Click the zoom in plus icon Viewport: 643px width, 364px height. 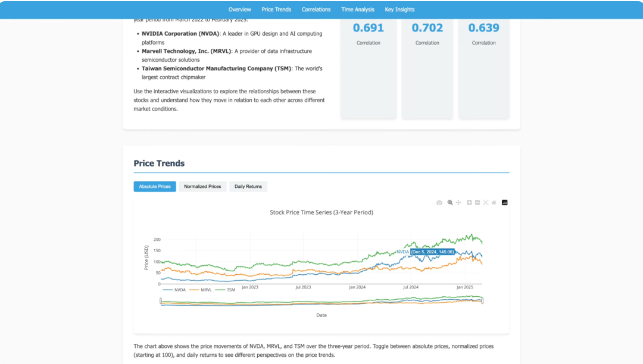pos(469,203)
